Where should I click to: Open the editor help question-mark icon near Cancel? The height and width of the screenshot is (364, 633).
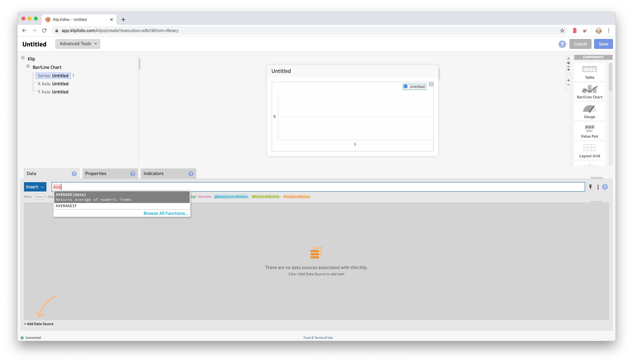point(562,44)
